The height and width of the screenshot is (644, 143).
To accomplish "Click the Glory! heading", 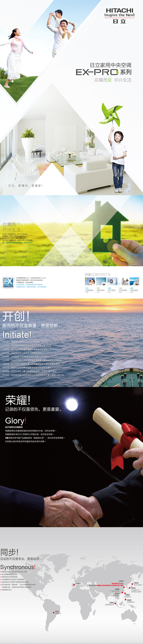I will 16,421.
